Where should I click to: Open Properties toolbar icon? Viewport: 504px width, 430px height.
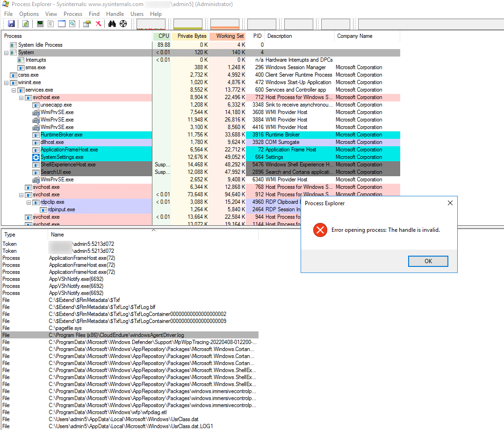tap(87, 24)
